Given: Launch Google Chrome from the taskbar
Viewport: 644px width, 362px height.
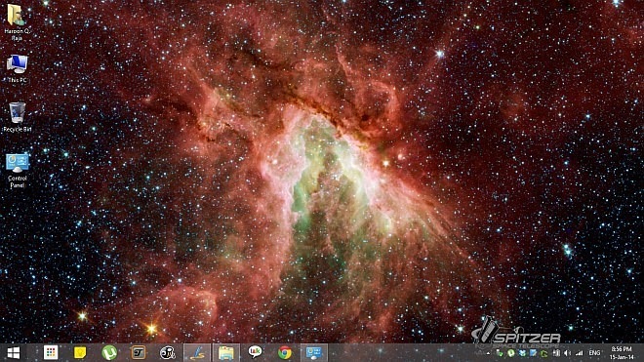Looking at the screenshot, I should tap(285, 352).
